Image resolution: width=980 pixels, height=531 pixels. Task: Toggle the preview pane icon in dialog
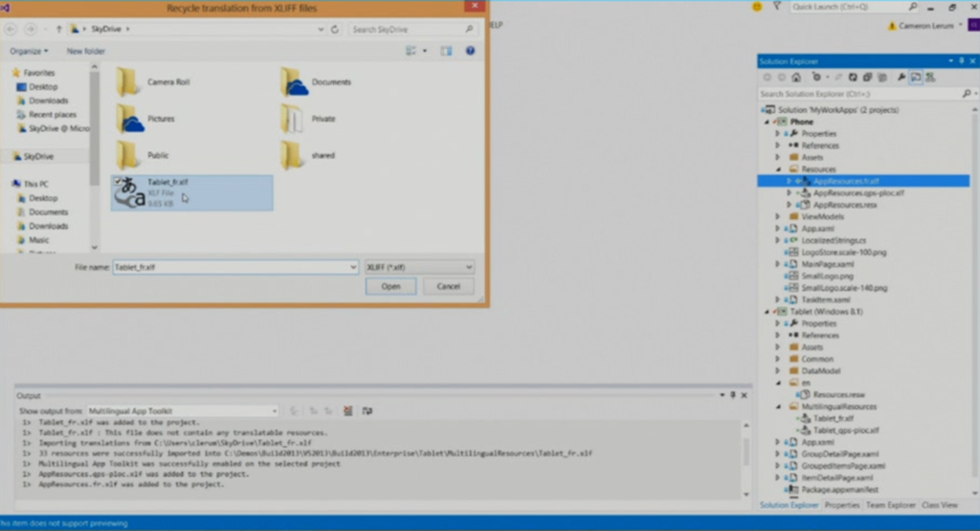click(x=446, y=52)
